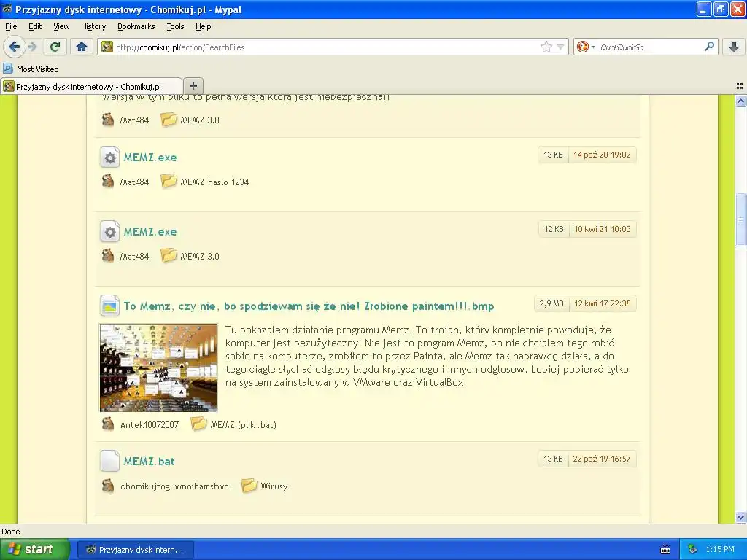Image resolution: width=747 pixels, height=560 pixels.
Task: Open a new tab with plus button
Action: (193, 86)
